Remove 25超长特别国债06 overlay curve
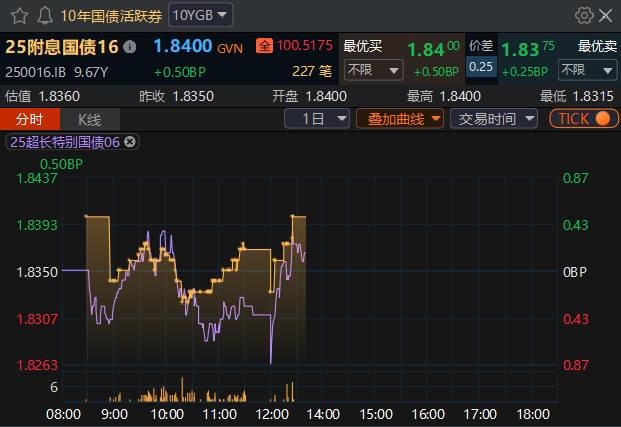The width and height of the screenshot is (621, 427). tap(130, 141)
